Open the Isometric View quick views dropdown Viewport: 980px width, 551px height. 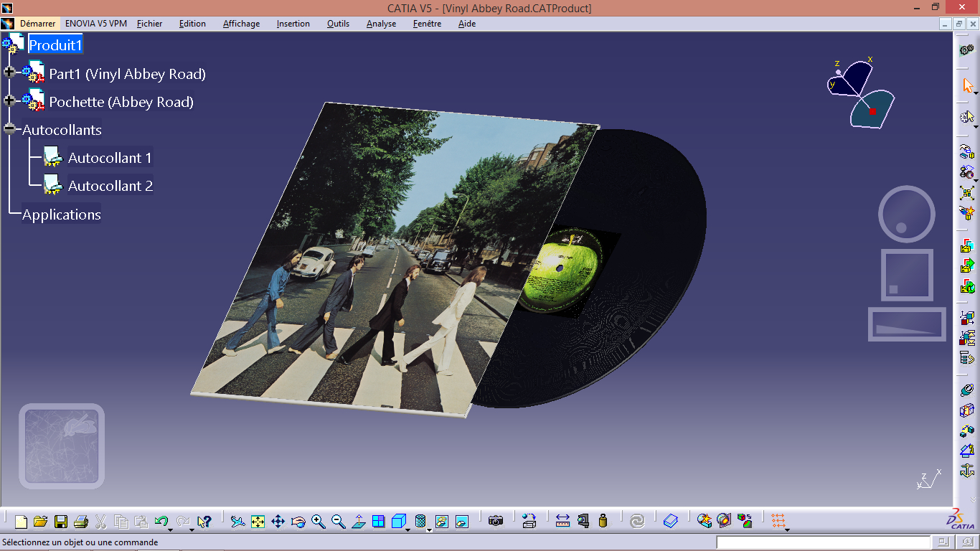[x=407, y=529]
